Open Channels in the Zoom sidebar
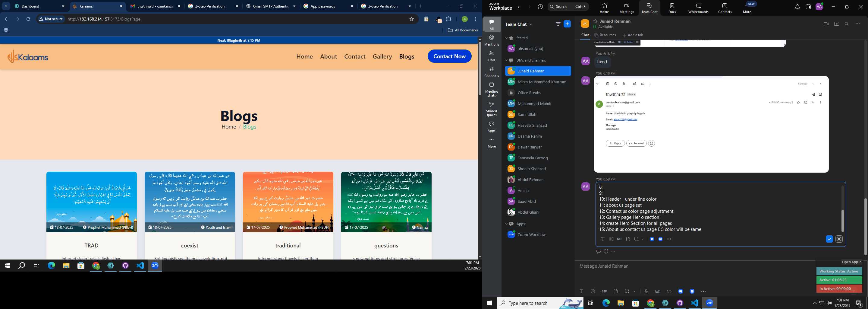 [492, 72]
